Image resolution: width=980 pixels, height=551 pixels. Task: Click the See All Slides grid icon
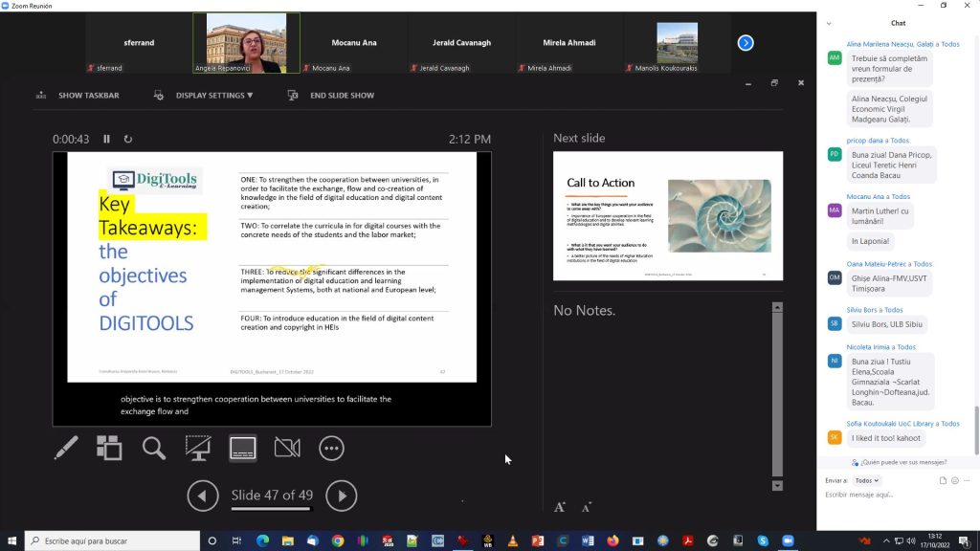[x=109, y=448]
